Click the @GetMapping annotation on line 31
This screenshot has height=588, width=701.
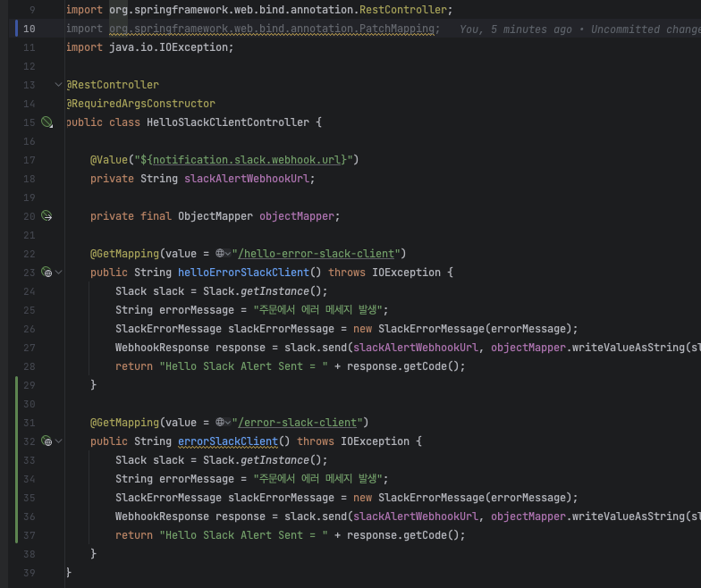pos(125,423)
